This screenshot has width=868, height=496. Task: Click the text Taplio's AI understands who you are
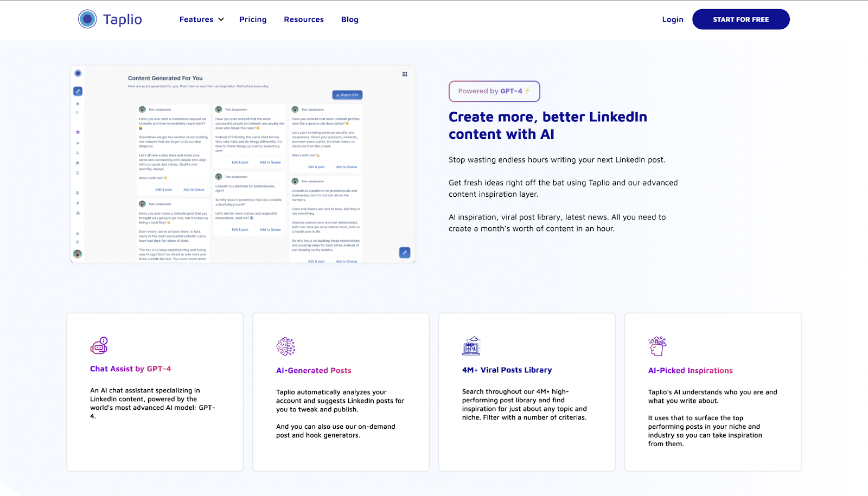[x=713, y=397]
